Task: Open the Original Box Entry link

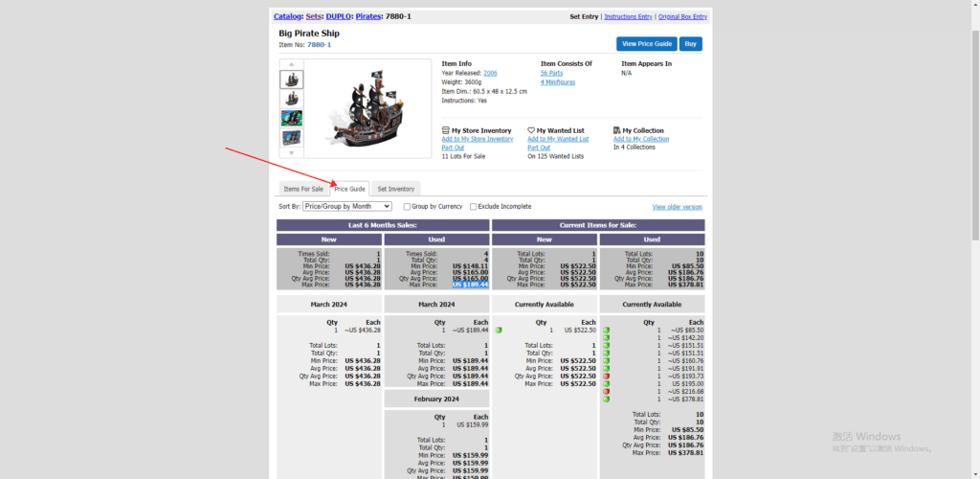Action: pos(682,17)
